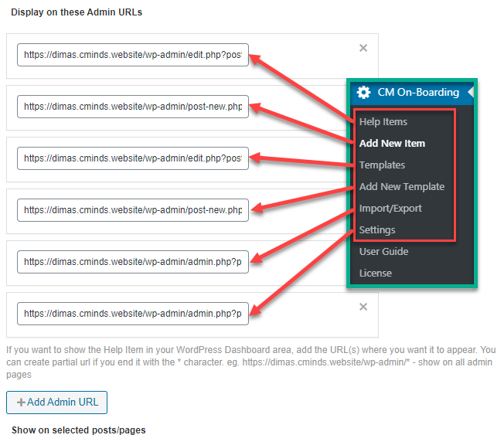Open the License menu item
This screenshot has height=445, width=504.
pos(376,273)
